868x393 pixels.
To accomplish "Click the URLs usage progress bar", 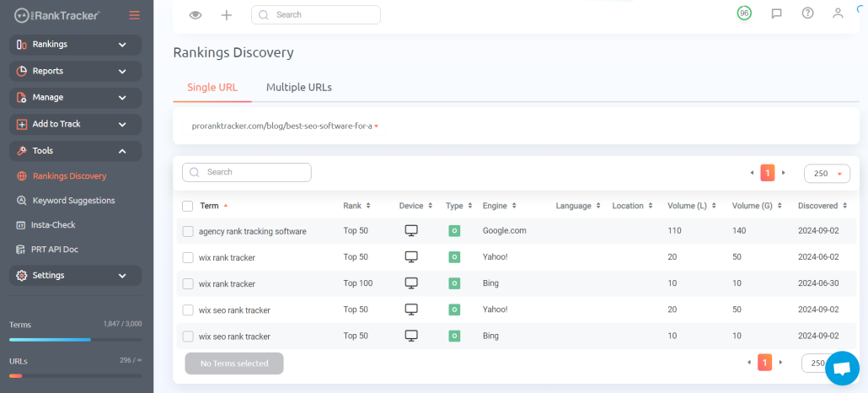I will point(75,376).
